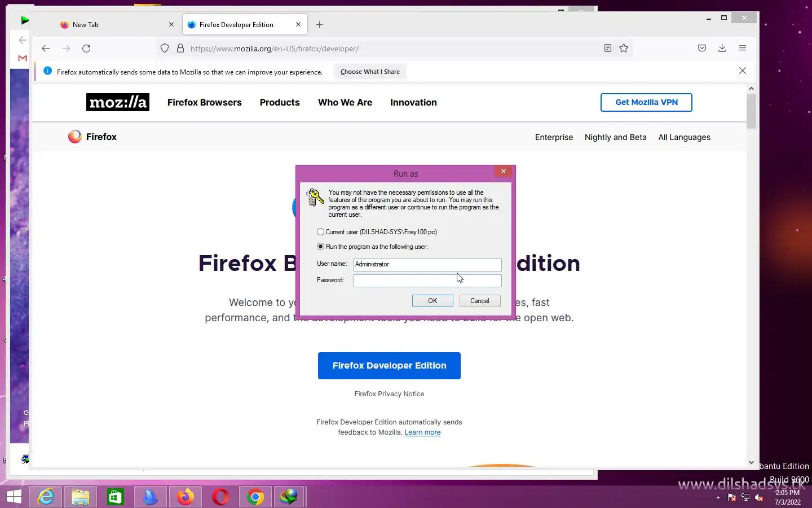
Task: Click the Firefox back arrow button
Action: [x=46, y=49]
